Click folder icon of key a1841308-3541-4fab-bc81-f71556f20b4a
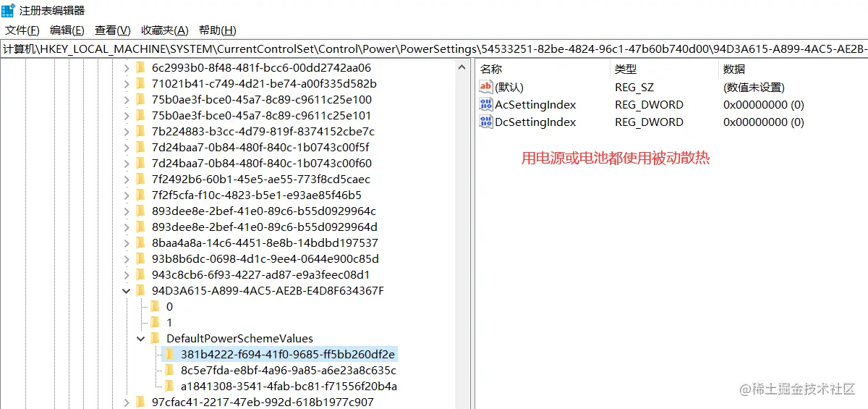 [169, 386]
